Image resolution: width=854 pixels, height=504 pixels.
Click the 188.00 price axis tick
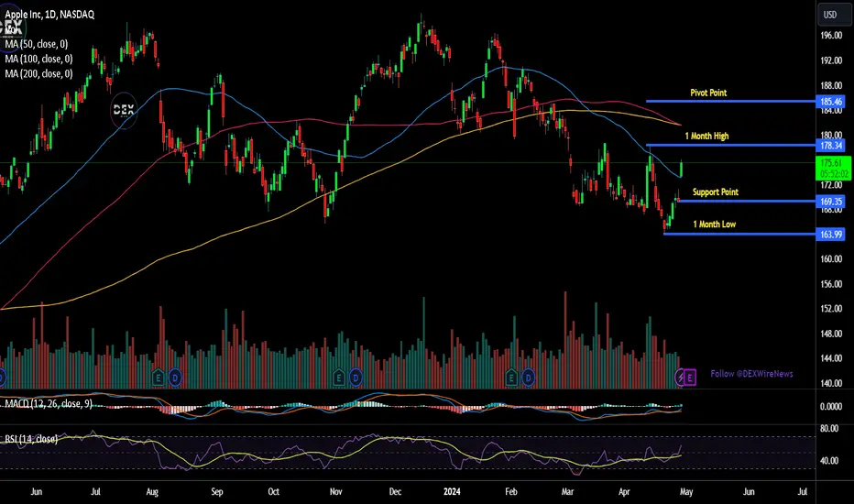(831, 85)
